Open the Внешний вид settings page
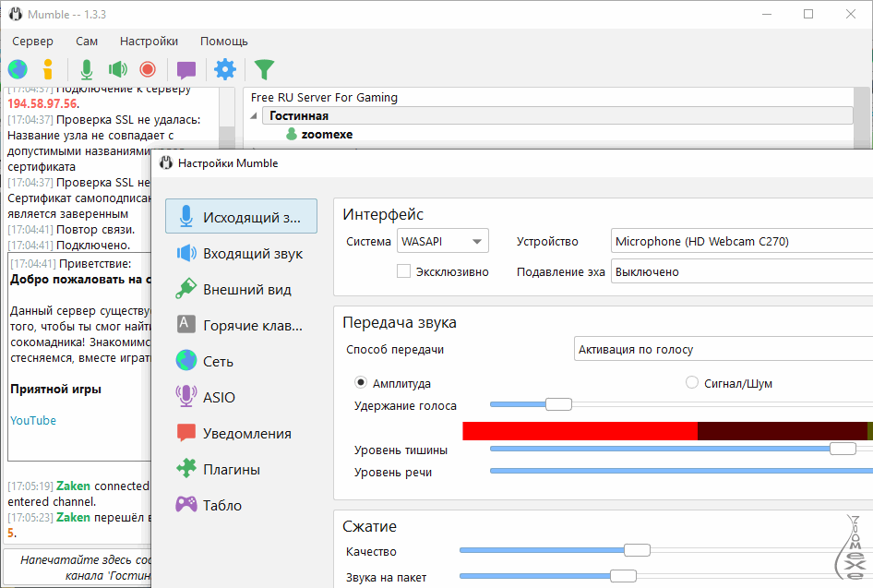The height and width of the screenshot is (588, 873). [x=241, y=290]
